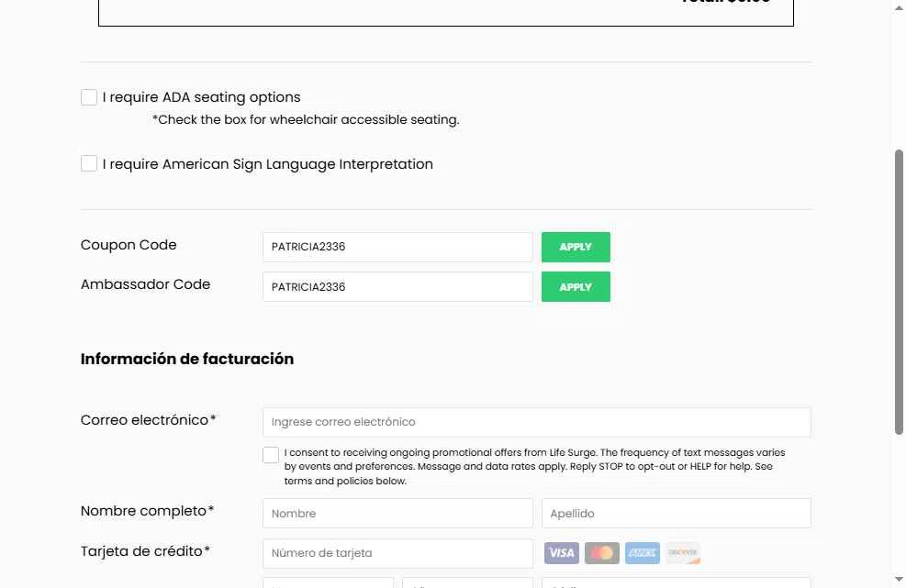Click the 'Correo electrónico*' label

[x=148, y=420]
